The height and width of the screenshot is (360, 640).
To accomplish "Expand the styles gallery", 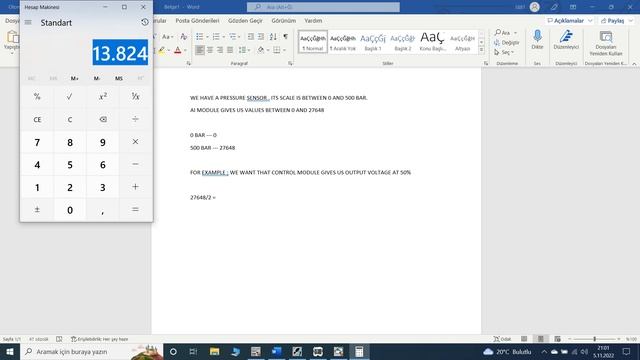I will pyautogui.click(x=482, y=50).
